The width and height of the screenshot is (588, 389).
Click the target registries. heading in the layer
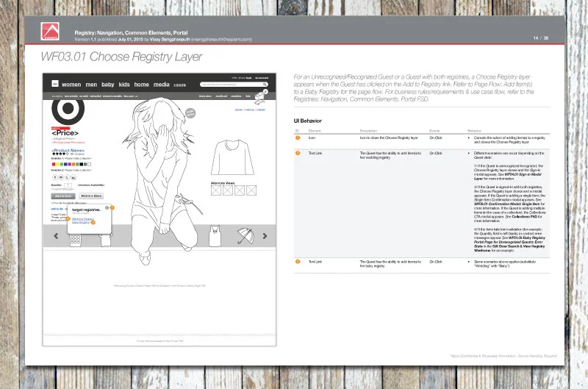[x=86, y=210]
